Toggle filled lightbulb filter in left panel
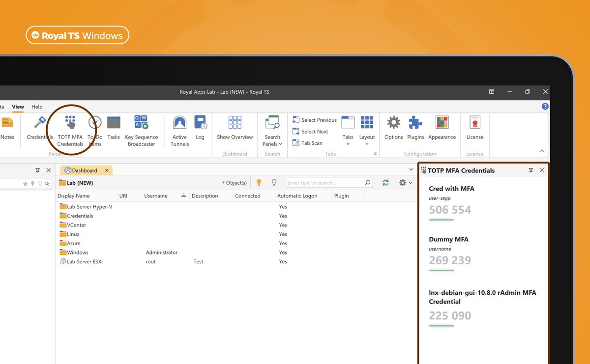 click(33, 184)
